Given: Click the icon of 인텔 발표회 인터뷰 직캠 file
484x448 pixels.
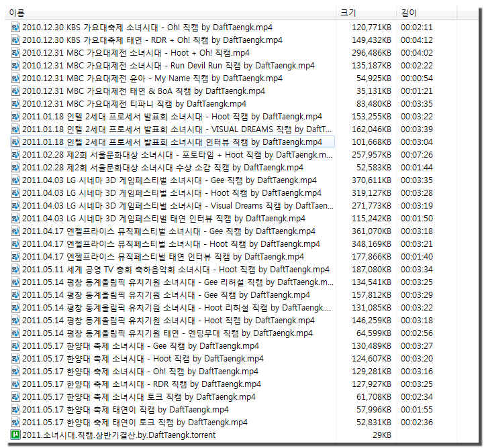Looking at the screenshot, I should (x=15, y=142).
